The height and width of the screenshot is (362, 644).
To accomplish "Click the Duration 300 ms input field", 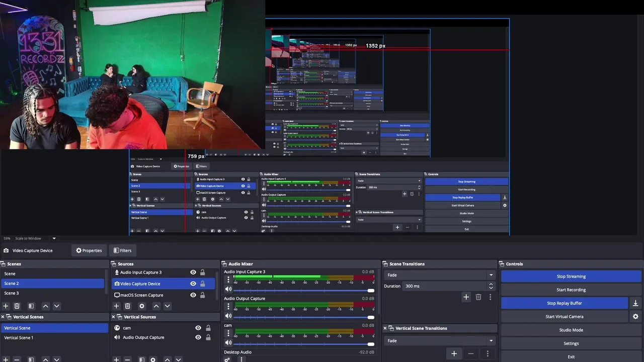I will click(x=445, y=286).
